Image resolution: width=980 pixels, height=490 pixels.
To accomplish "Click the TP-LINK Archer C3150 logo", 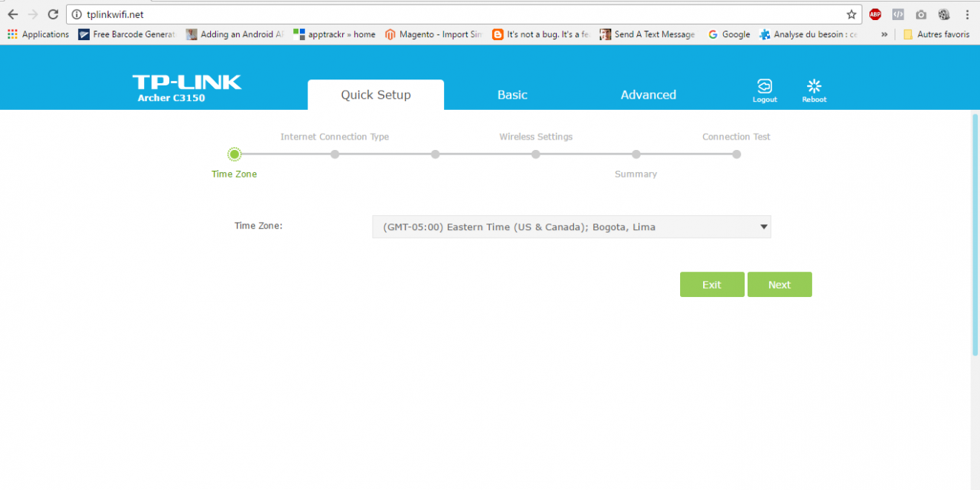I will [186, 88].
